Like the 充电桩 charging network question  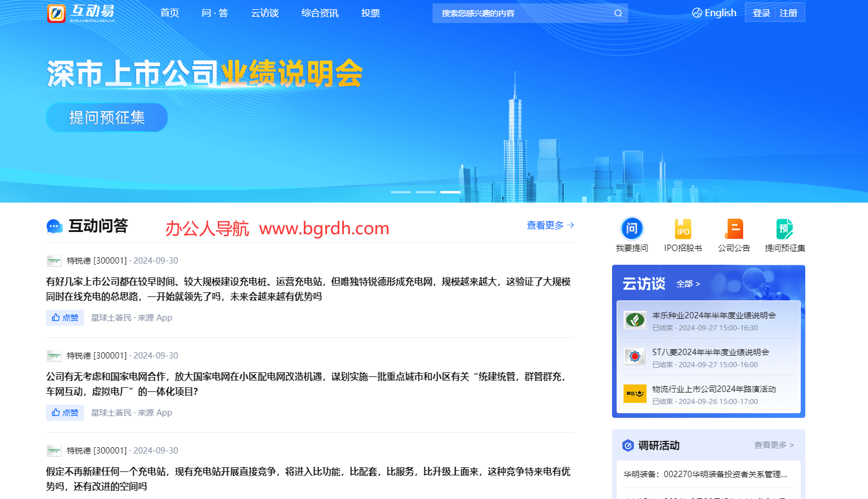tap(65, 318)
